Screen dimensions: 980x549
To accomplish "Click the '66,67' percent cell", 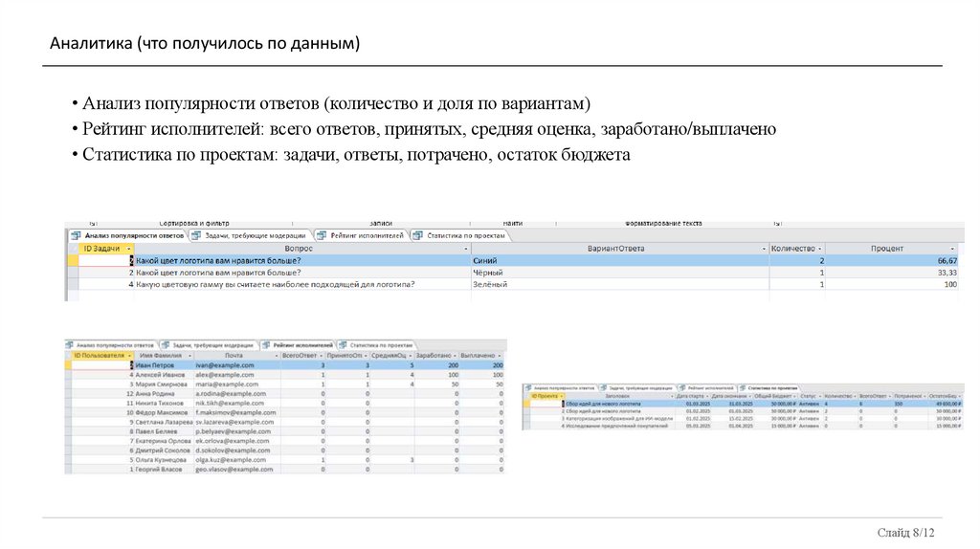I will tap(892, 260).
